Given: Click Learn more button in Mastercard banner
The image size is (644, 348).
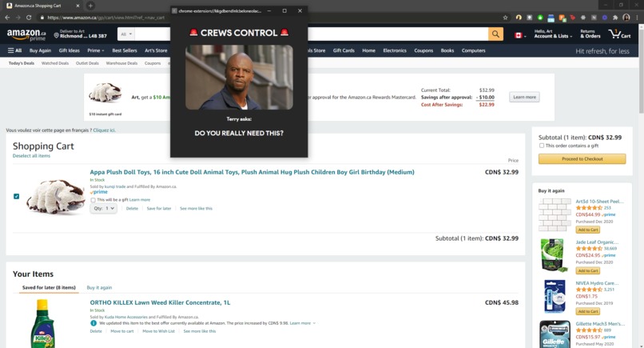Looking at the screenshot, I should 524,97.
